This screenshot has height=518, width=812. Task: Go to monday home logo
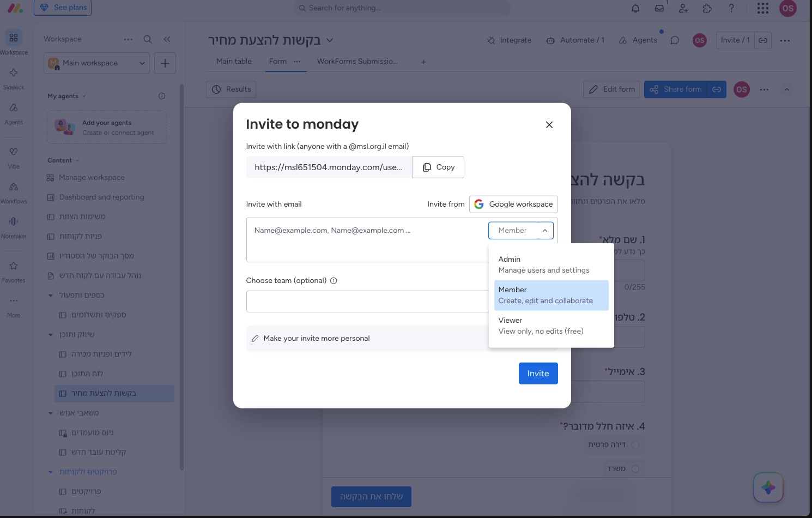click(x=15, y=8)
